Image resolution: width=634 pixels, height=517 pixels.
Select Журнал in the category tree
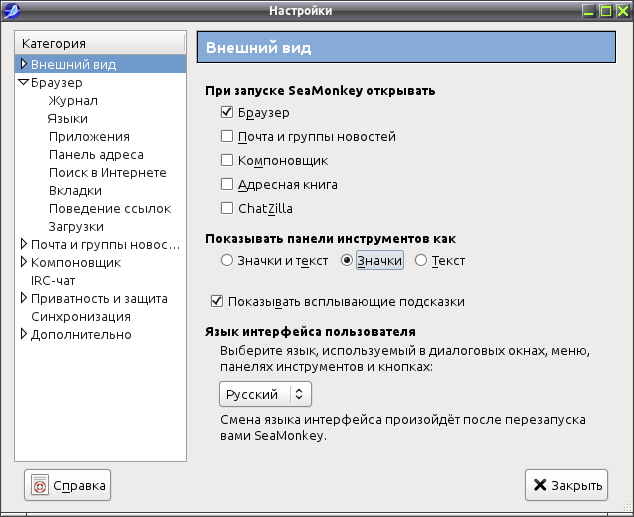click(73, 100)
